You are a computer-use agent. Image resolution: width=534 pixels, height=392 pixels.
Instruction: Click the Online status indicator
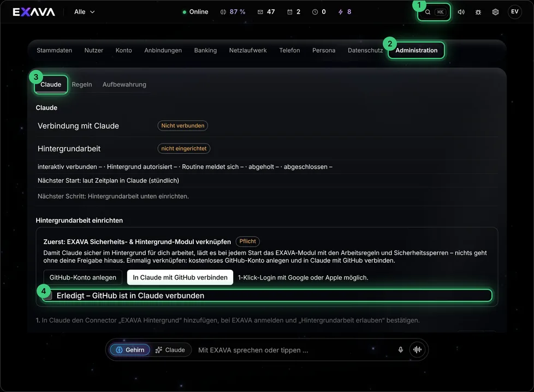coord(195,12)
